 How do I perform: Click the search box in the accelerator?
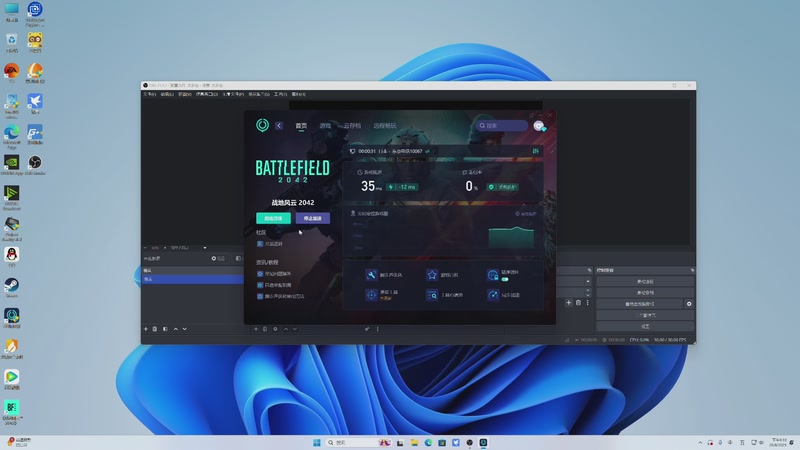[x=502, y=126]
